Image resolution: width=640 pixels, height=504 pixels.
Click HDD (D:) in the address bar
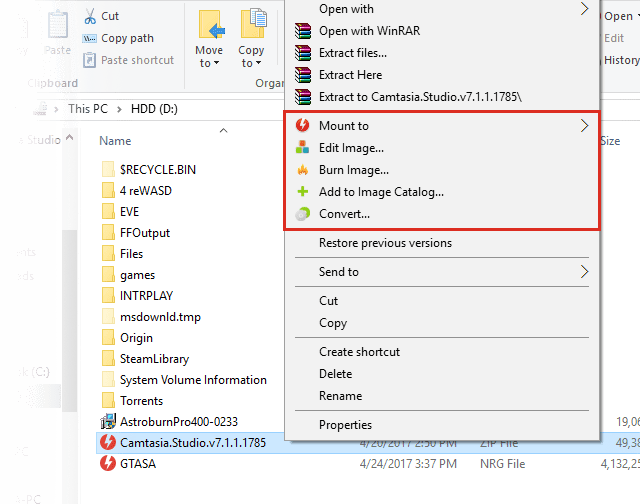[x=154, y=109]
